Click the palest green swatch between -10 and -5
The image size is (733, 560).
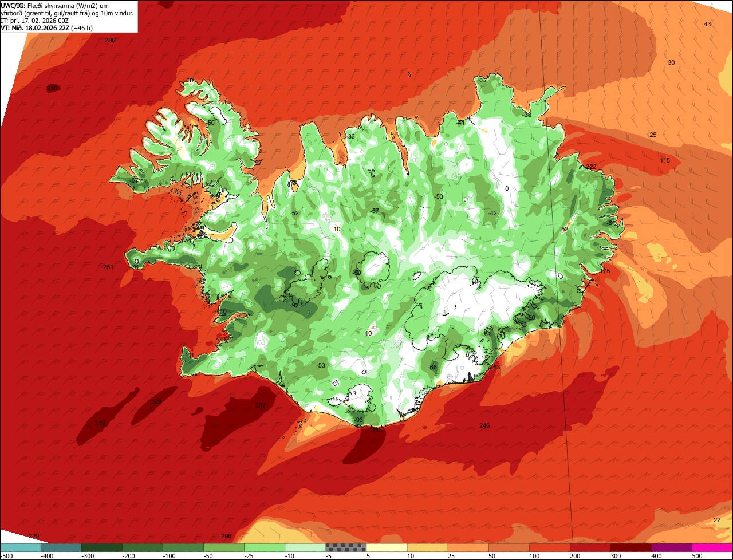click(x=305, y=547)
